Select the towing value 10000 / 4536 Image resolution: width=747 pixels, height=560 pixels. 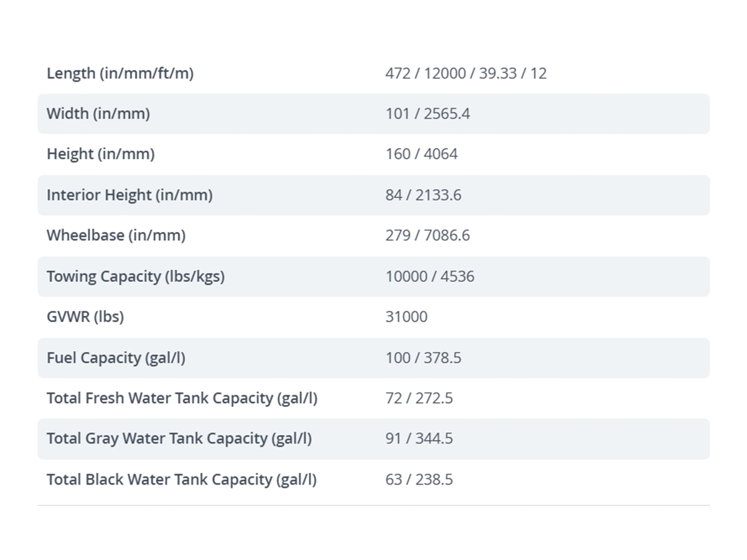pos(430,276)
